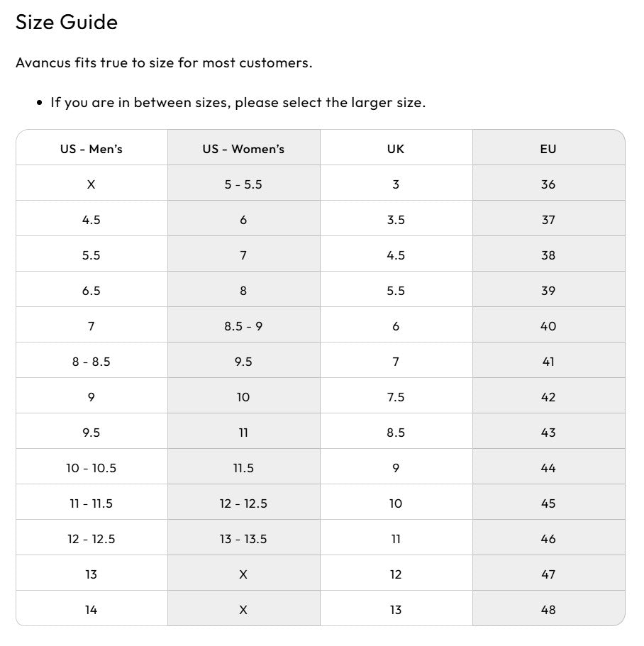Click the "Size Guide" heading
644x646 pixels.
67,22
